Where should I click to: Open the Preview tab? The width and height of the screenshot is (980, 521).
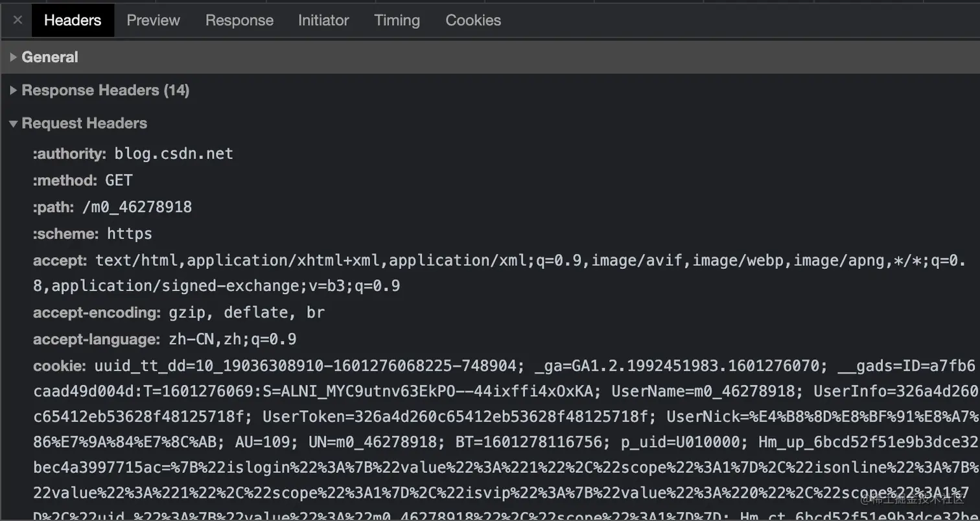point(153,20)
